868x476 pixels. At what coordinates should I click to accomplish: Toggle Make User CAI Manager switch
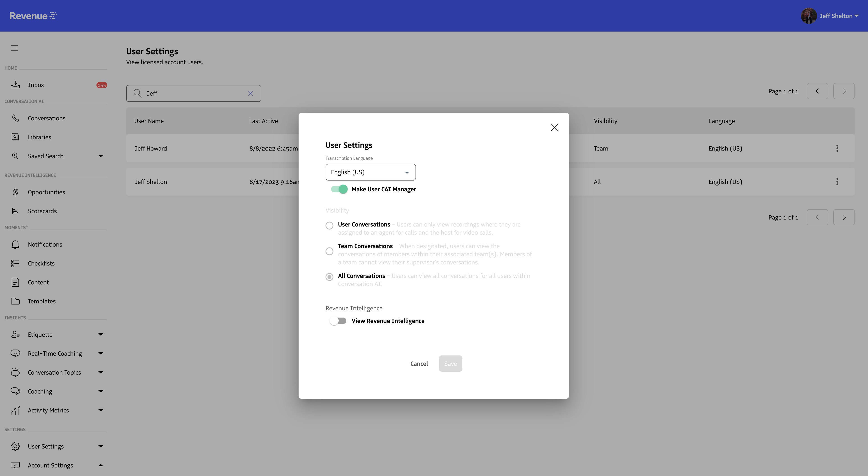tap(339, 189)
